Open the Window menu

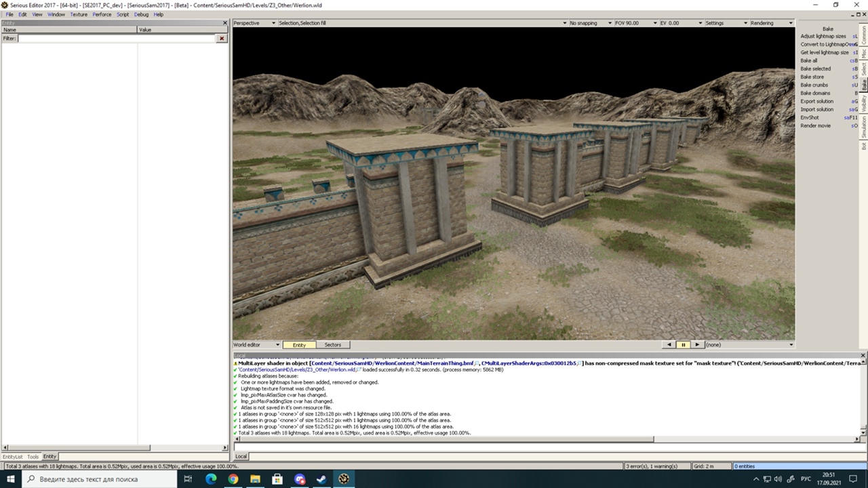(x=56, y=14)
